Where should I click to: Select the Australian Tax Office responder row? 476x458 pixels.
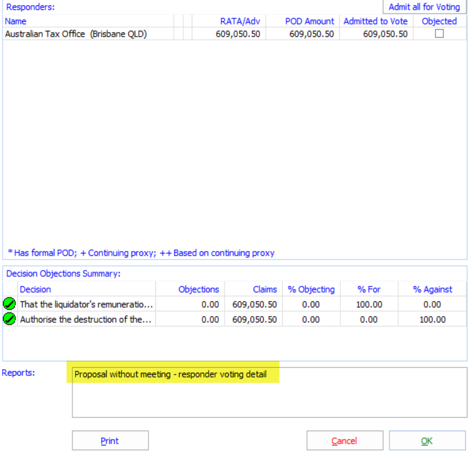click(76, 34)
